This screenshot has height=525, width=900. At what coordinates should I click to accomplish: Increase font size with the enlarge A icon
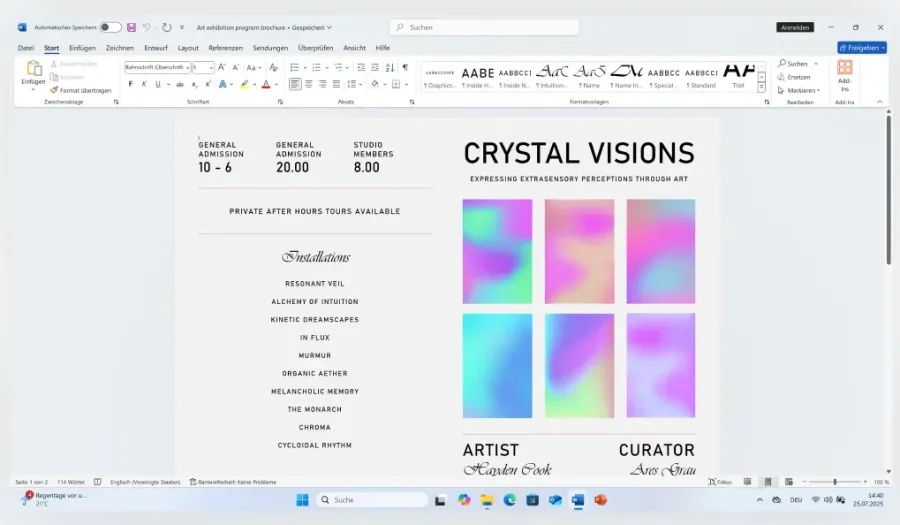[222, 67]
